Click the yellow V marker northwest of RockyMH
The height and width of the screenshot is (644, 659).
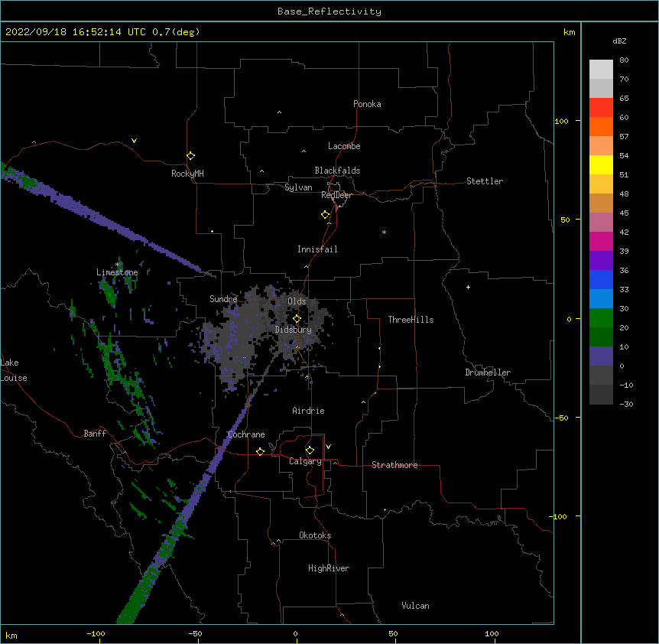[x=134, y=141]
